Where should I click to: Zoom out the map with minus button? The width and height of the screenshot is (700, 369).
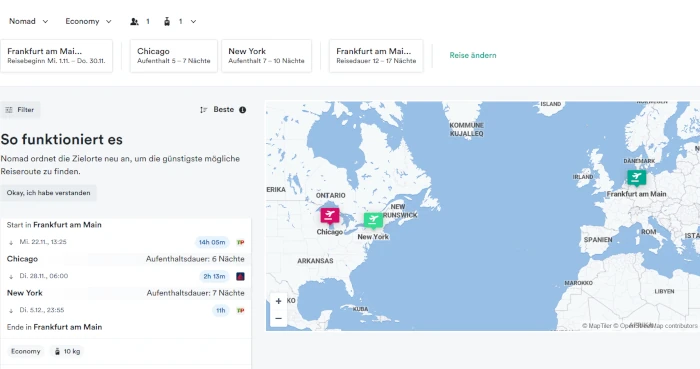click(279, 318)
